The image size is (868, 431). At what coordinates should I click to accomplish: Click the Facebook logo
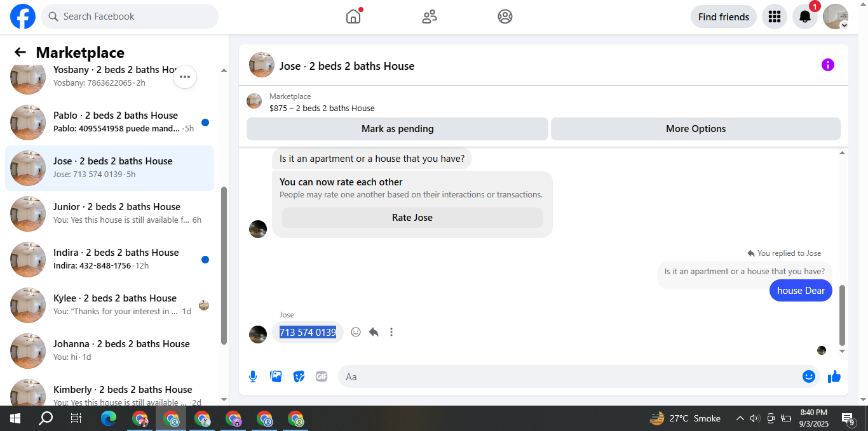[x=23, y=17]
